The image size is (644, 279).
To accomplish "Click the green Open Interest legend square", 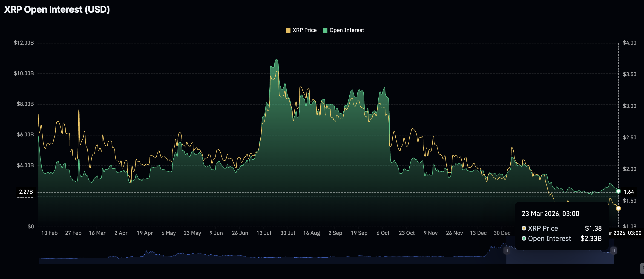I will pyautogui.click(x=325, y=30).
